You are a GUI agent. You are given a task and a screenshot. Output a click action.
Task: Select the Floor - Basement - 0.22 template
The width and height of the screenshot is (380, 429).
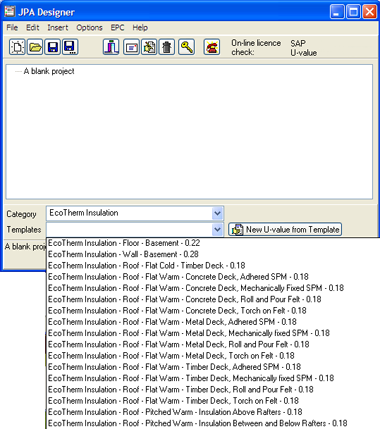[124, 243]
